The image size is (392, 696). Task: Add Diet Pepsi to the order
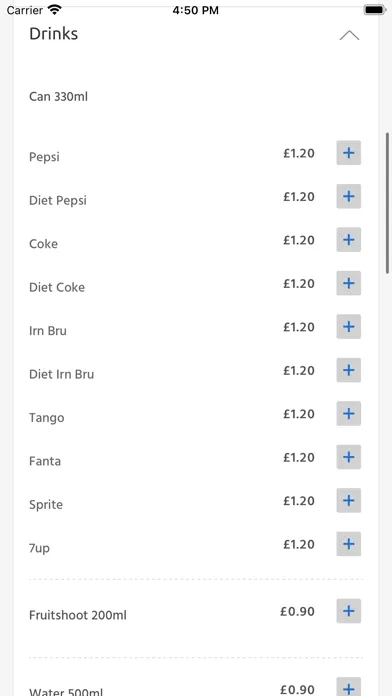click(x=348, y=196)
